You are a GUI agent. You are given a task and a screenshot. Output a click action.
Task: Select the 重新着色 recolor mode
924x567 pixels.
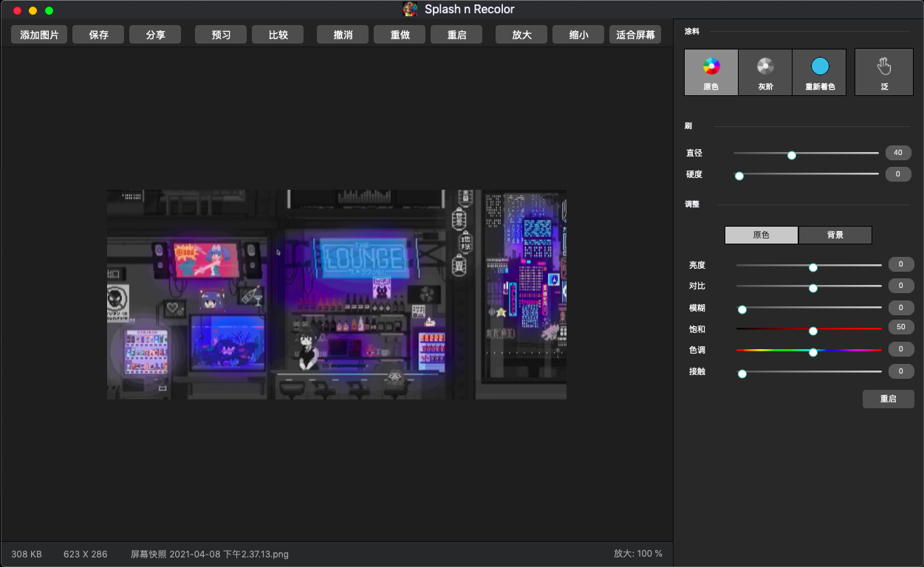tap(819, 72)
